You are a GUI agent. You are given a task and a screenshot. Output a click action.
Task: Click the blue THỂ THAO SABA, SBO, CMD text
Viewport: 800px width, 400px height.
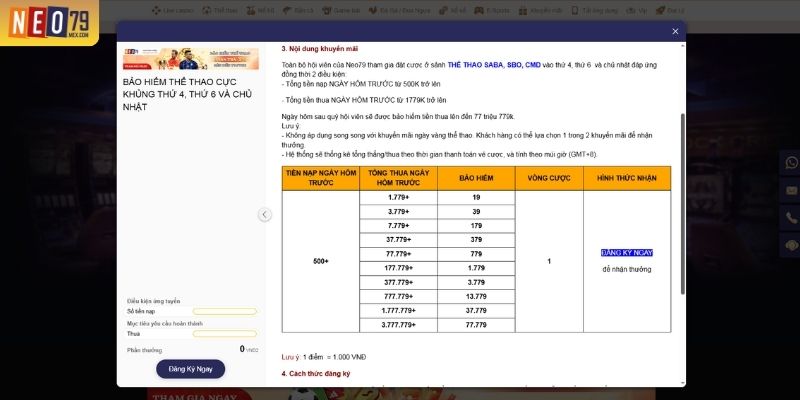[494, 65]
